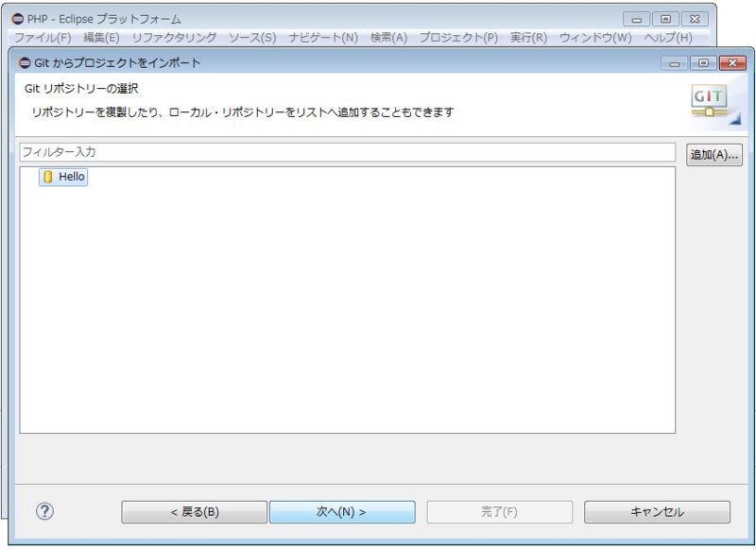This screenshot has height=549, width=756.
Task: Click the yellow repository icon beside Hello
Action: click(48, 177)
